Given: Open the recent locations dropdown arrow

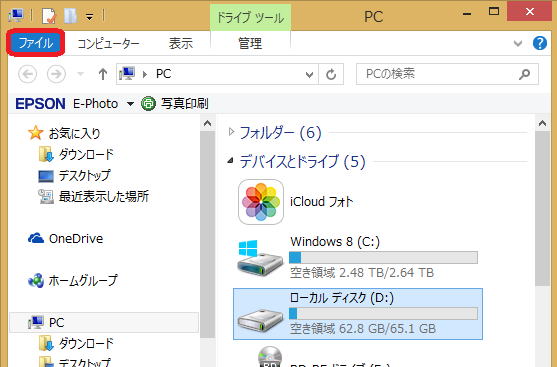Looking at the screenshot, I should click(81, 74).
